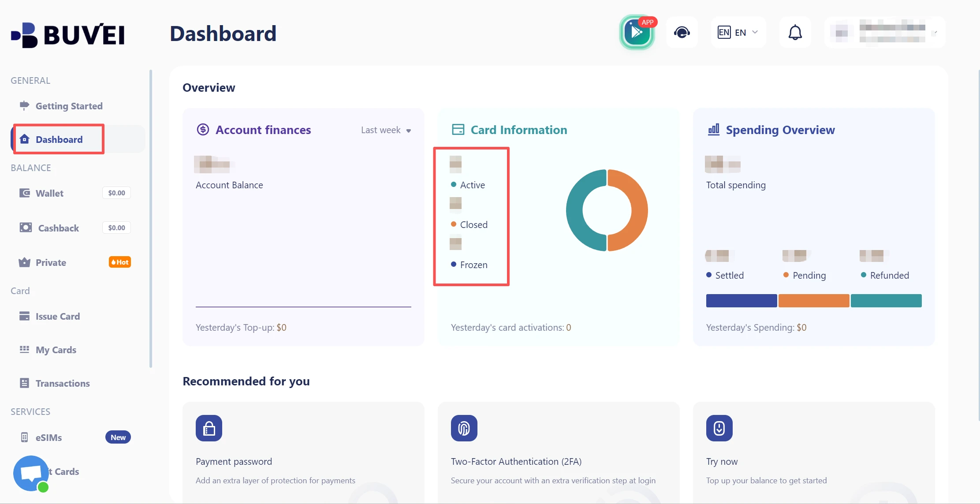Click the Dashboard home icon
980x504 pixels.
click(25, 139)
